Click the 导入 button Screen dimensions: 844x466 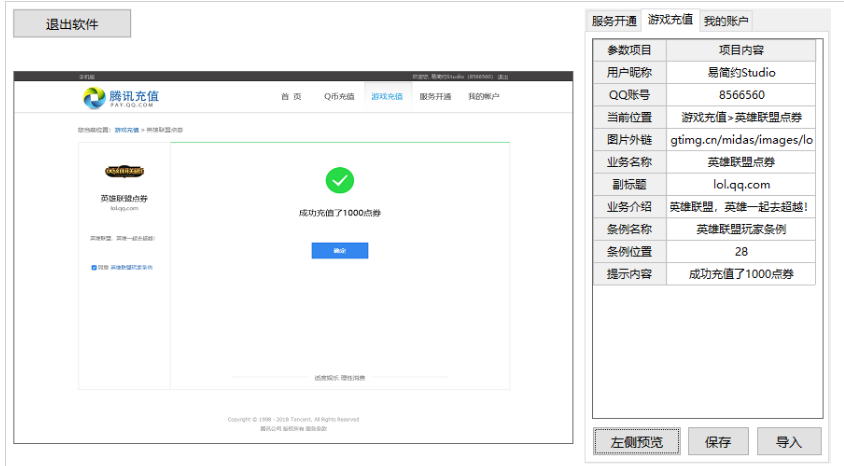[789, 442]
